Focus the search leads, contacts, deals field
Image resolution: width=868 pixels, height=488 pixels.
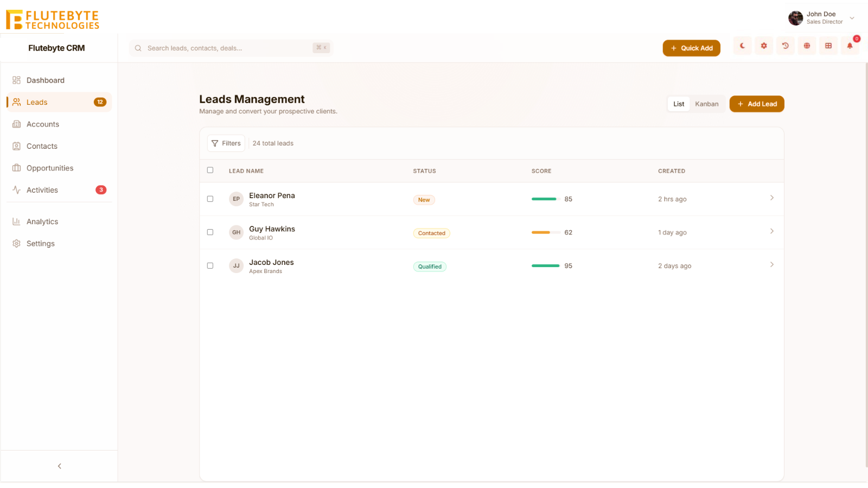(231, 48)
